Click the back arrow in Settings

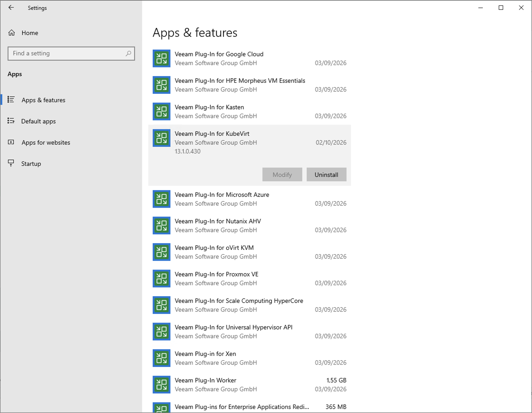[11, 8]
